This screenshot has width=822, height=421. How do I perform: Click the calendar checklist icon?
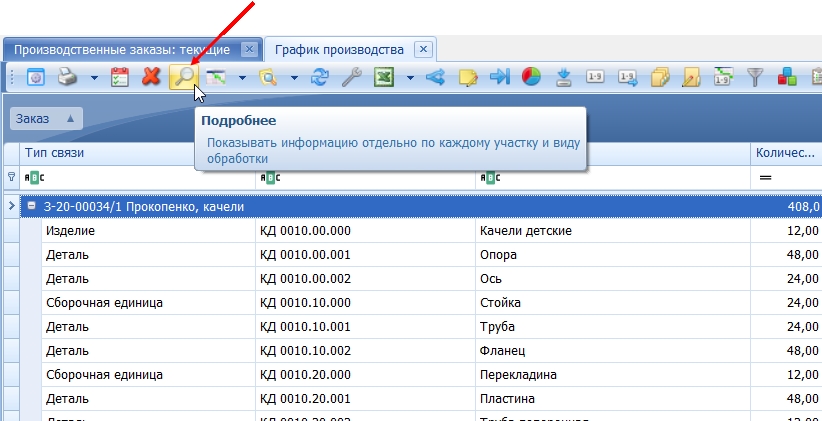pos(120,78)
